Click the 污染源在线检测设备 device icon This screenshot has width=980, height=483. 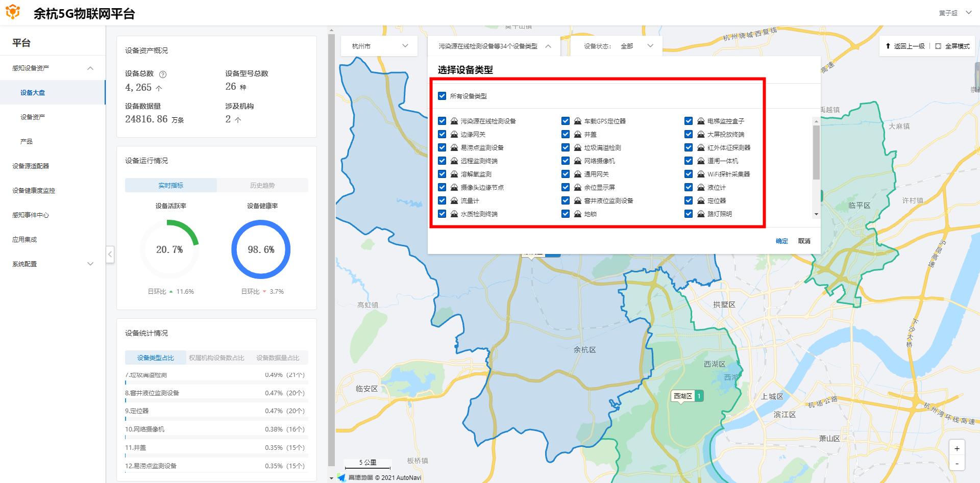click(x=454, y=121)
